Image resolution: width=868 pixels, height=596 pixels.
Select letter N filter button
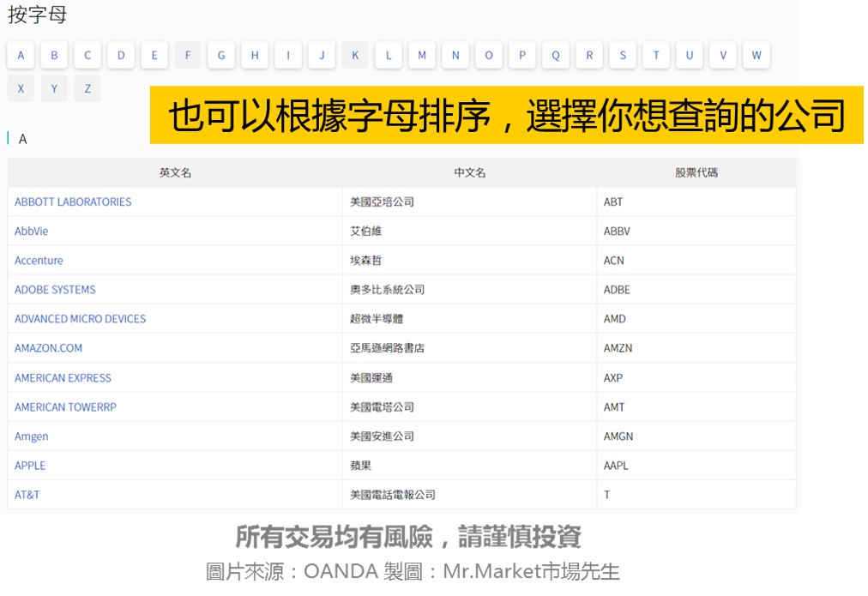pos(455,55)
